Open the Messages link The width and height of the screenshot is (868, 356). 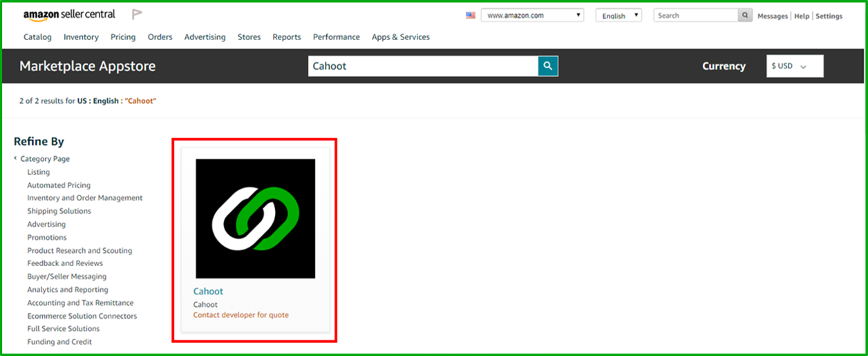coord(773,16)
